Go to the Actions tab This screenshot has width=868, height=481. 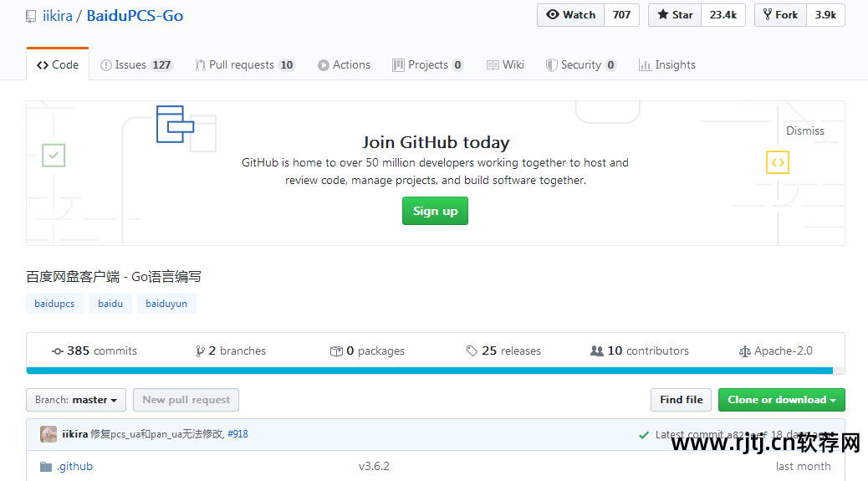(x=344, y=64)
